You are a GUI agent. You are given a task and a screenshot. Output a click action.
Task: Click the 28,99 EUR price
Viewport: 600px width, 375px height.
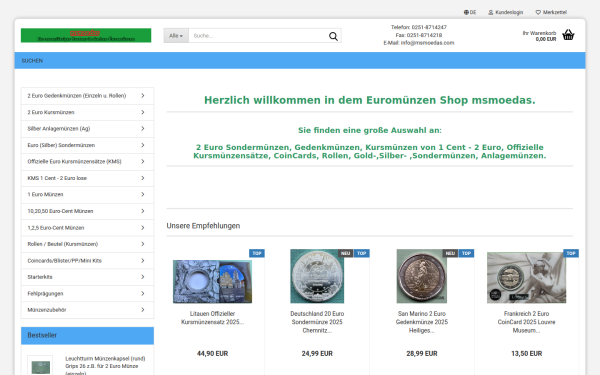point(422,354)
